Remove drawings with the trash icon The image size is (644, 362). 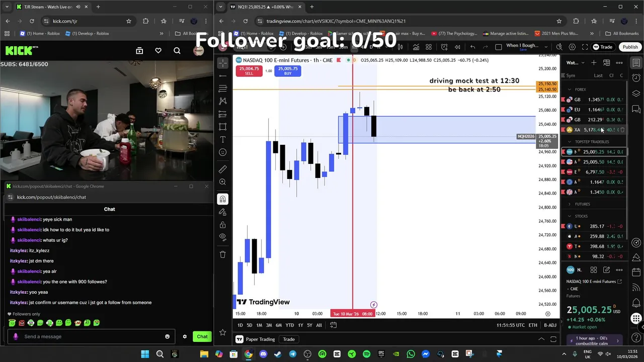(223, 254)
